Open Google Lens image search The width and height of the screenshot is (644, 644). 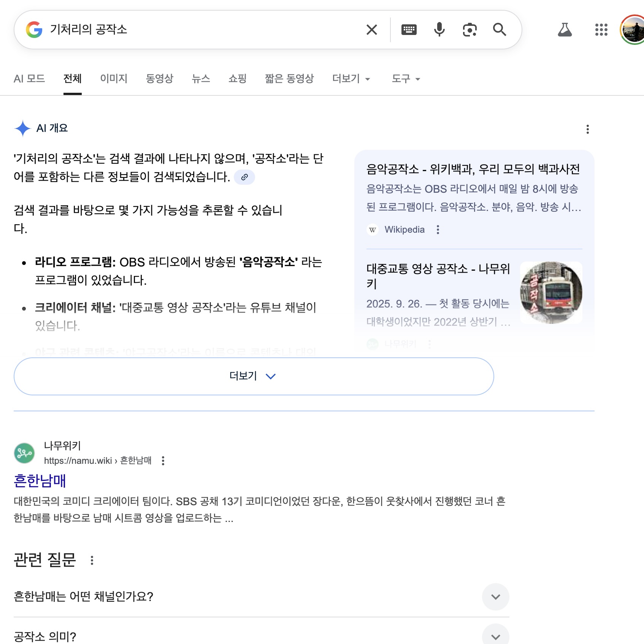coord(470,29)
